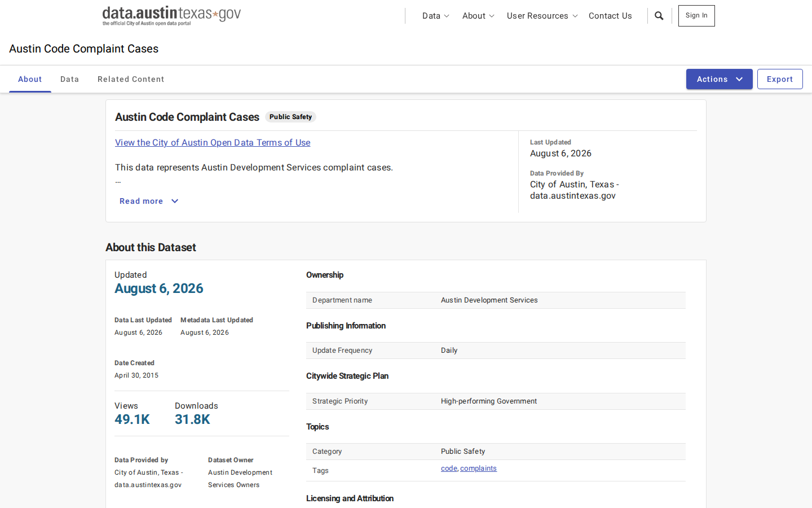
Task: Click the About this Dataset heading
Action: coord(151,247)
